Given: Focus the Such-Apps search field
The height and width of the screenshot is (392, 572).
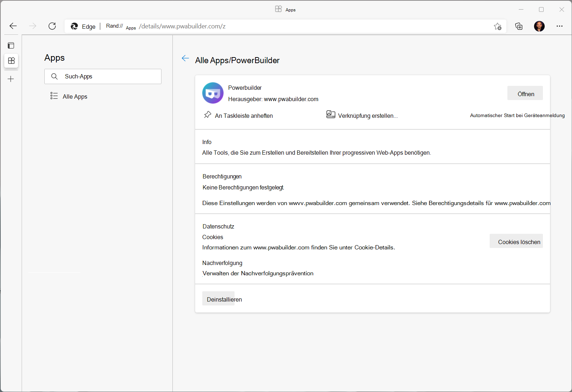Looking at the screenshot, I should click(103, 76).
